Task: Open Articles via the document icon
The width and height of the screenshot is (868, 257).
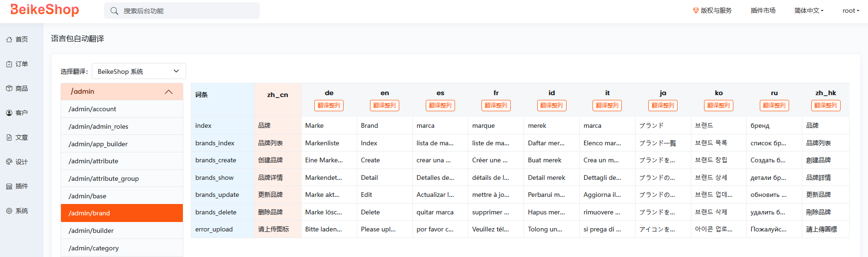Action: click(9, 137)
